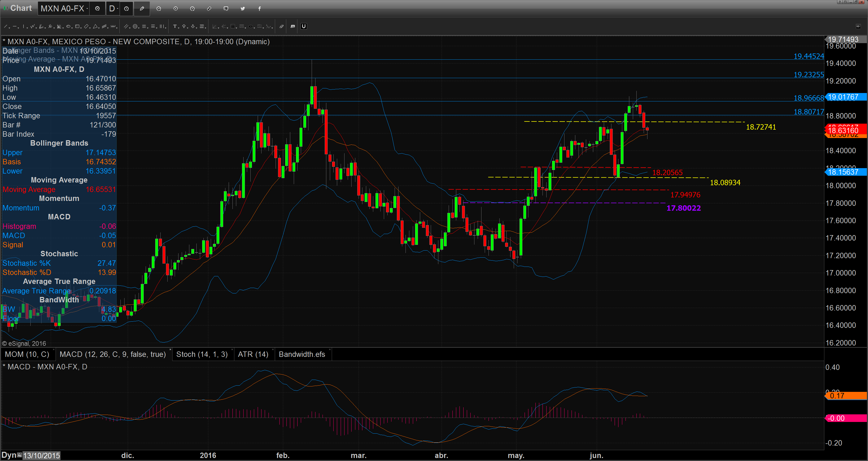The image size is (868, 461).
Task: Click the blue 19.23255 level label
Action: [809, 75]
